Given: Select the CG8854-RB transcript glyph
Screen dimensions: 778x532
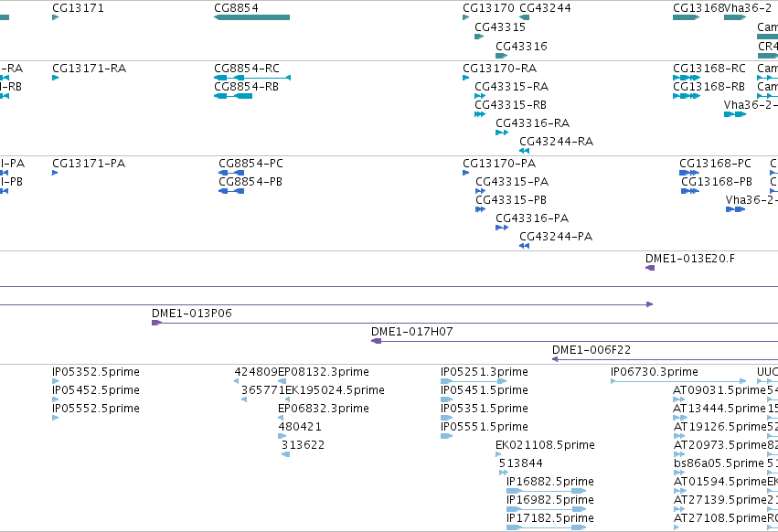Looking at the screenshot, I should tap(233, 96).
